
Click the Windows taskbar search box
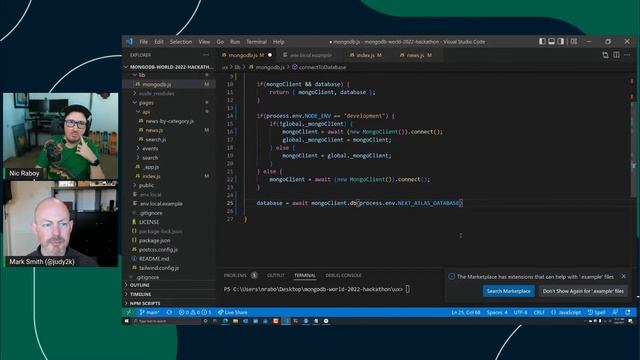pos(167,321)
